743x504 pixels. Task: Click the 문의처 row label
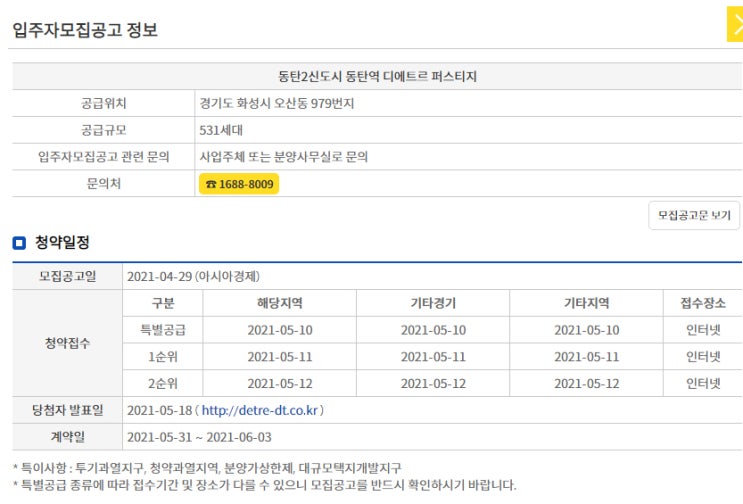[104, 184]
